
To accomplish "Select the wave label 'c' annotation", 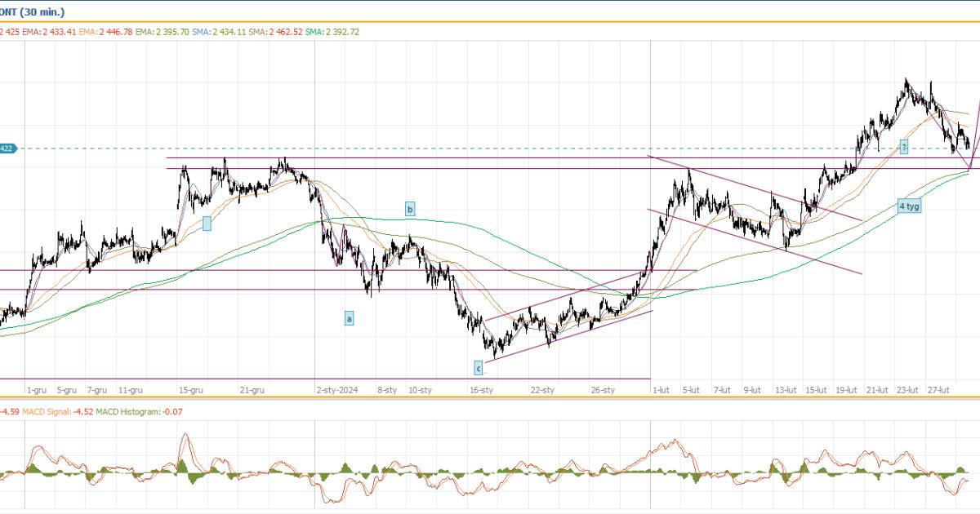I will point(479,368).
